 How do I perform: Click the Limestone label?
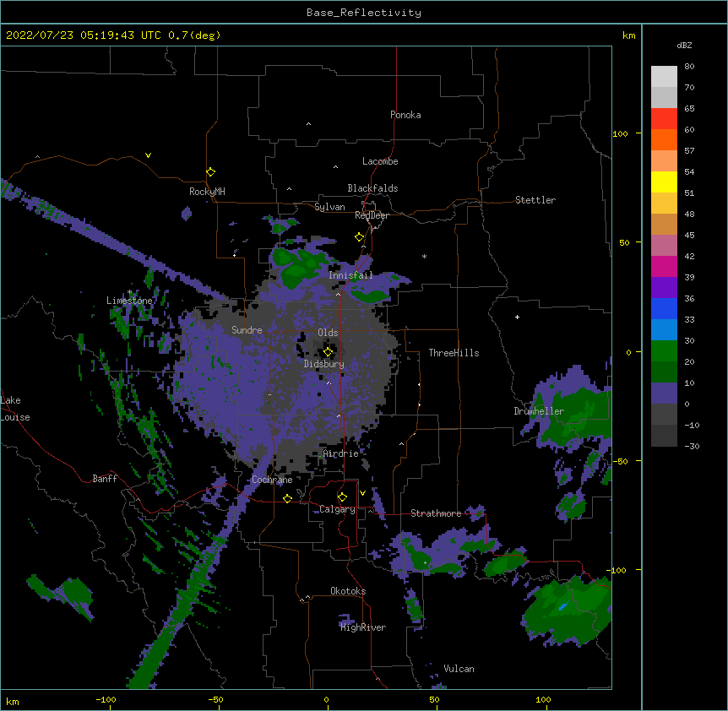129,301
